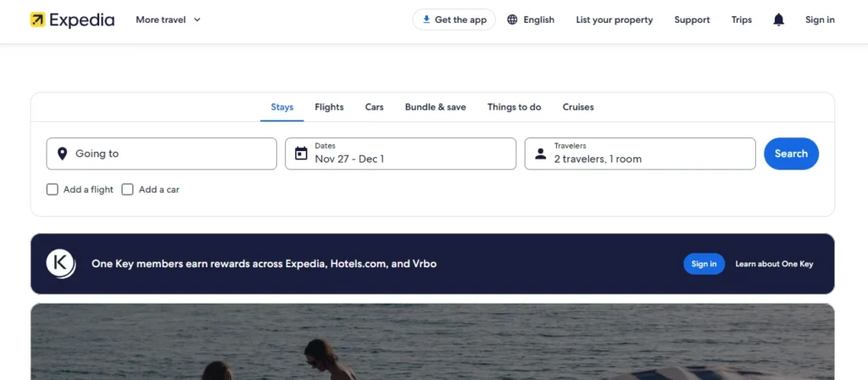Click the location pin icon
Screen dimensions: 868x380
63,154
